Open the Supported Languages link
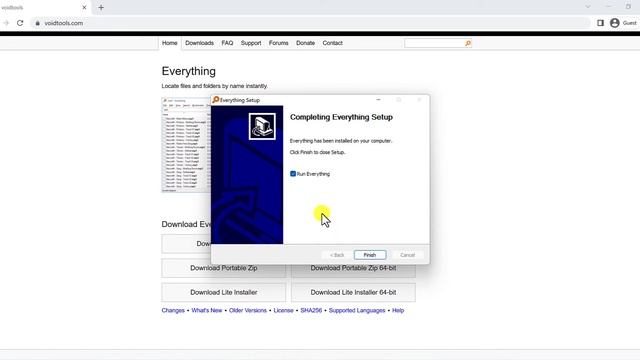This screenshot has width=640, height=360. coord(357,310)
